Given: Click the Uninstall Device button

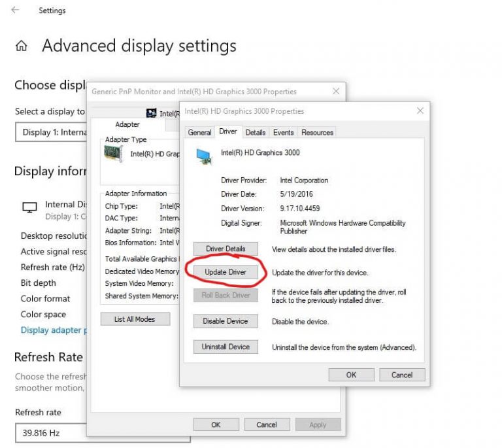Looking at the screenshot, I should coord(226,347).
